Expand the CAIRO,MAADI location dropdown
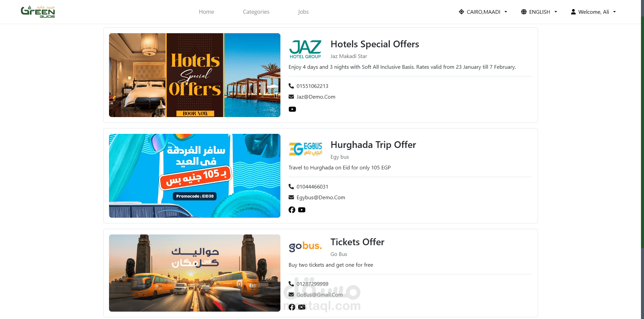This screenshot has height=319, width=644. tap(483, 12)
